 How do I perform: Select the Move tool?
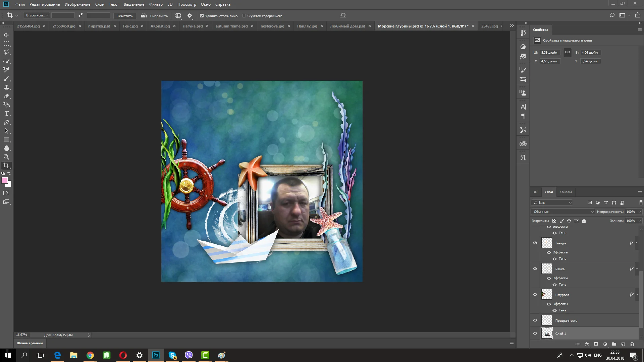click(x=6, y=35)
